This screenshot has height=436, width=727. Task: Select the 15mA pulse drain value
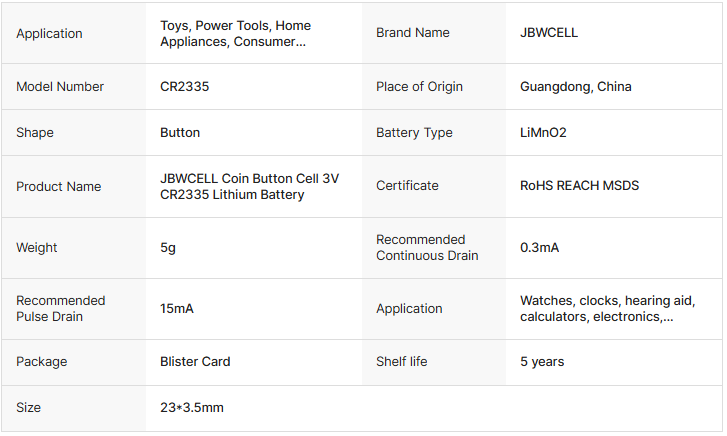[177, 309]
